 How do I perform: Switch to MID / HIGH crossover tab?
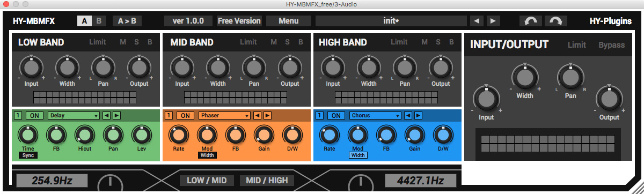[x=267, y=180]
